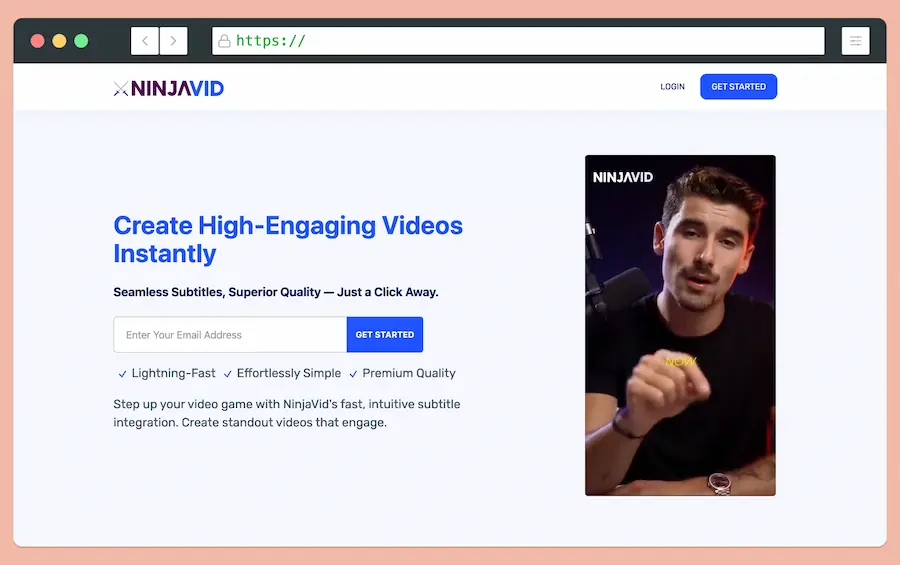Click the browser forward arrow button

173,41
